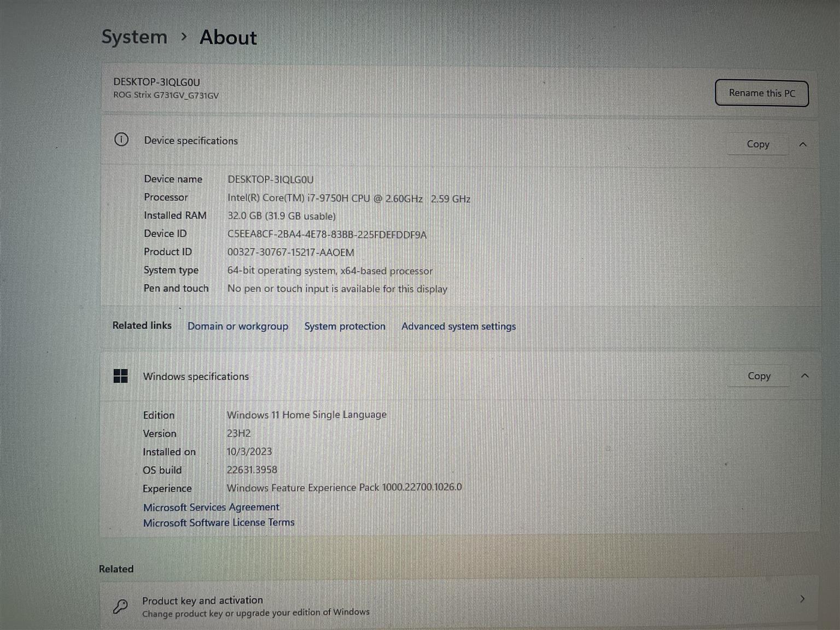
Task: Click the Device ID value text
Action: click(326, 235)
